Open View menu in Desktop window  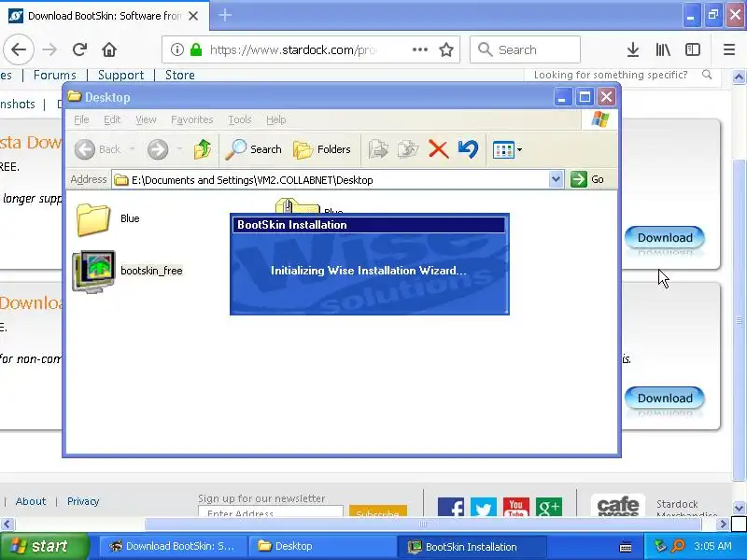coord(146,119)
